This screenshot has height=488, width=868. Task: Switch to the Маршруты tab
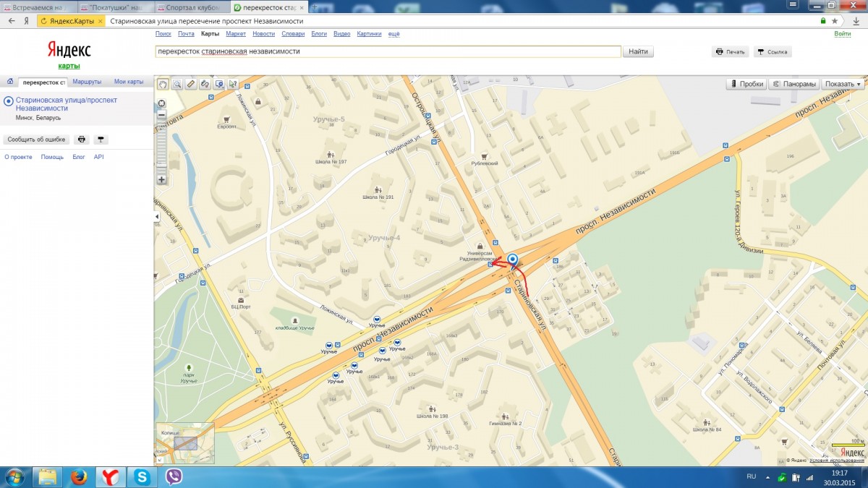(x=87, y=82)
